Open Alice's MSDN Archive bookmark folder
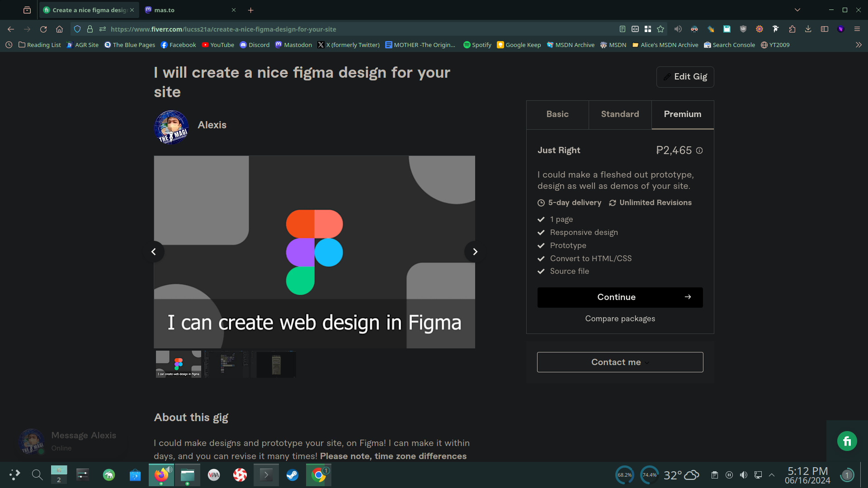Image resolution: width=868 pixels, height=488 pixels. pyautogui.click(x=665, y=45)
